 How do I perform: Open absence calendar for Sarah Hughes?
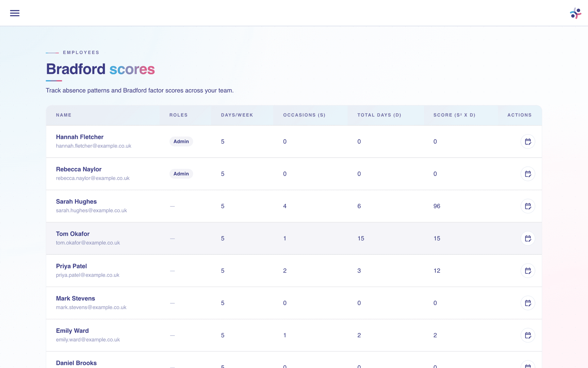coord(528,206)
